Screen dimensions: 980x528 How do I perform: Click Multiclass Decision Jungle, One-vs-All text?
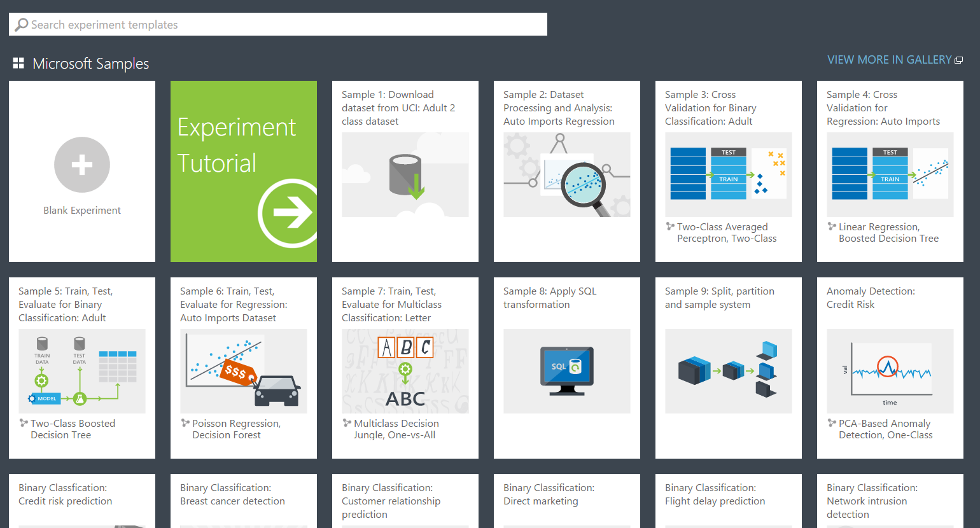point(396,429)
